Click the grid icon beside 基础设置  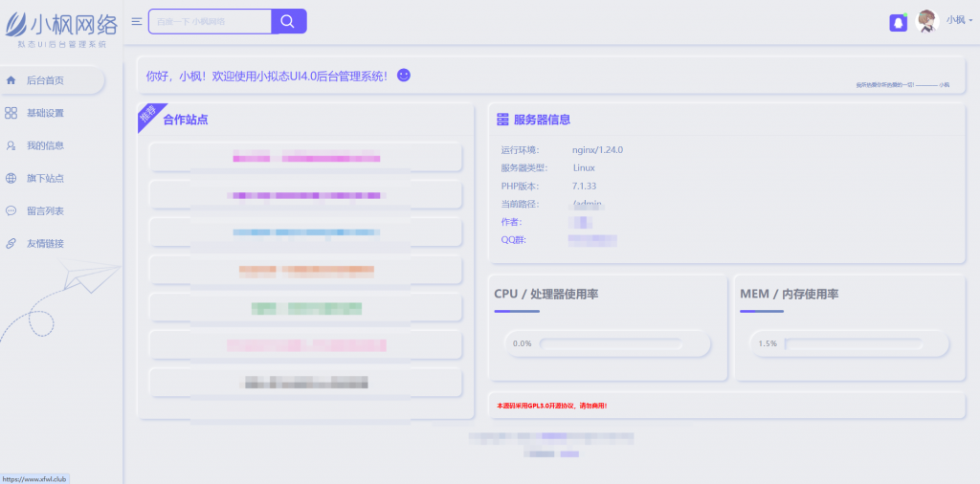tap(11, 113)
